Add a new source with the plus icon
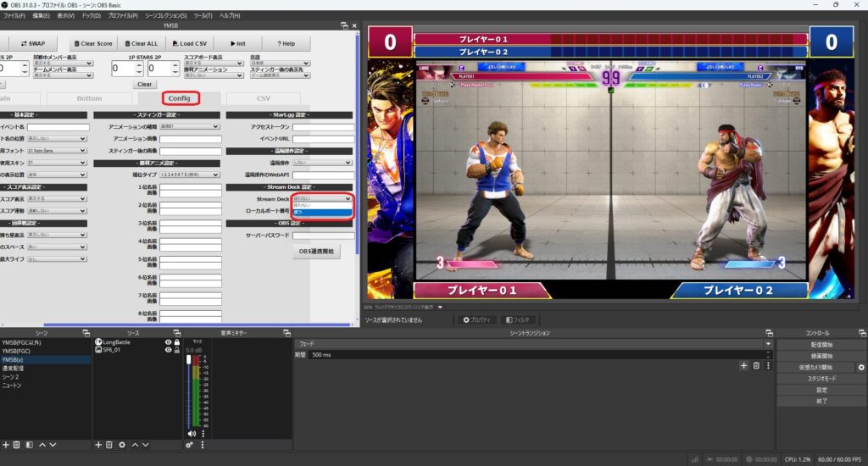Viewport: 868px width, 466px height. pyautogui.click(x=98, y=445)
